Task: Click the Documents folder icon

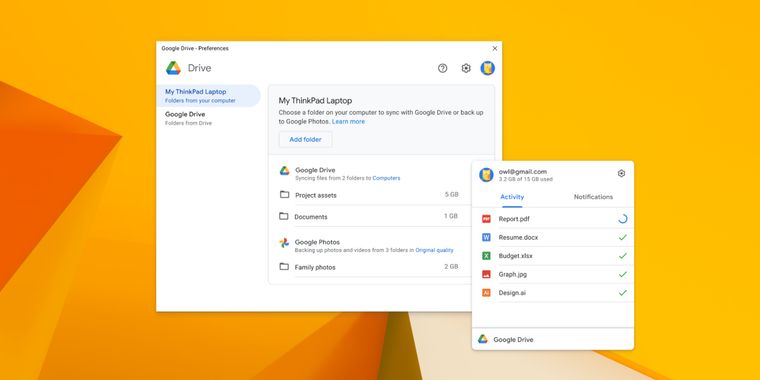Action: (x=284, y=216)
